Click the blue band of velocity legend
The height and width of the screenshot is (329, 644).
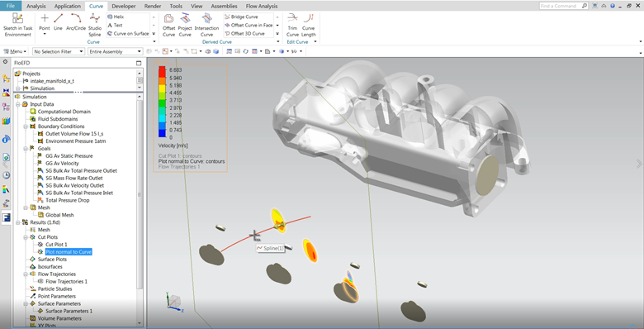(x=162, y=132)
